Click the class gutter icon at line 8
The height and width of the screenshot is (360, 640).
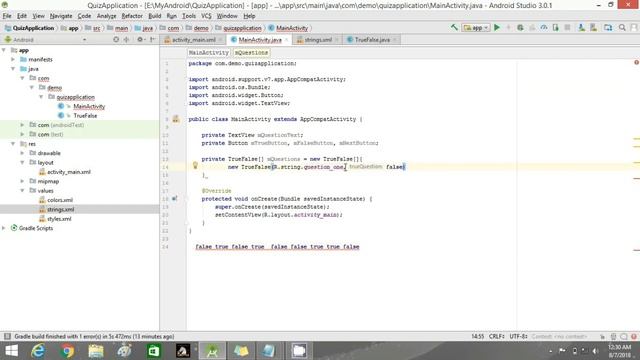pos(176,119)
